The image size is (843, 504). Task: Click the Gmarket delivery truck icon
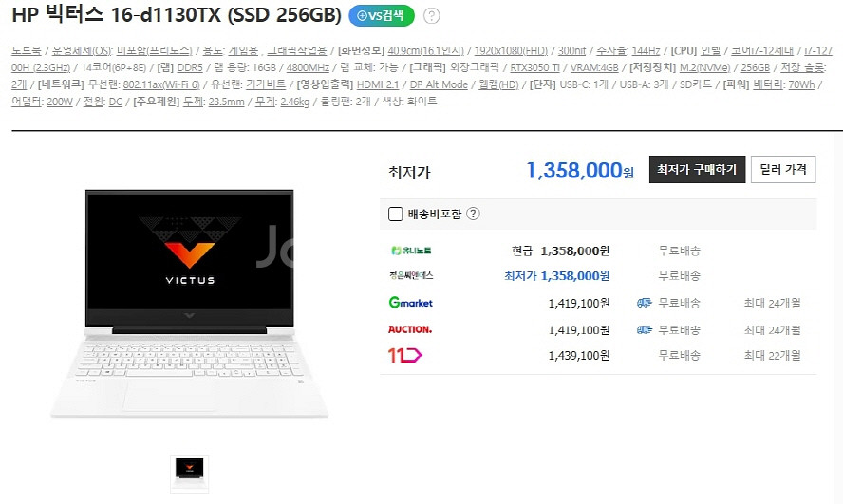point(644,303)
